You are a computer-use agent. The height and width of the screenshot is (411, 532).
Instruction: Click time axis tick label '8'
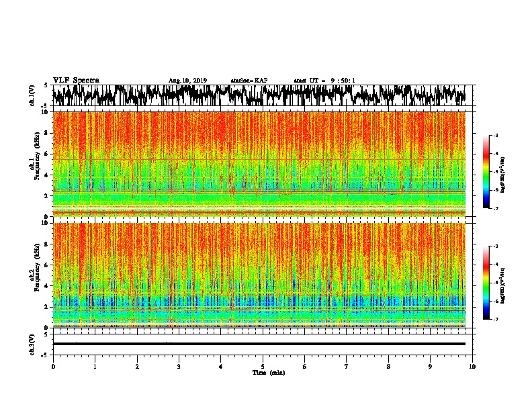(x=388, y=367)
